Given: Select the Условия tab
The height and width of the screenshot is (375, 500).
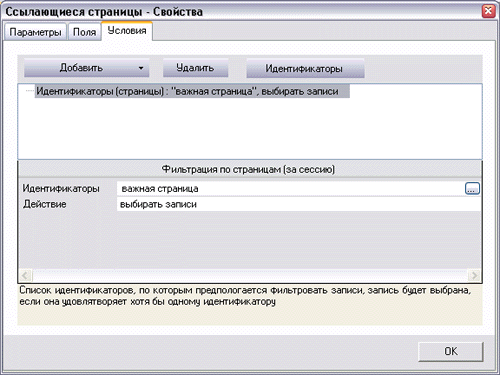Looking at the screenshot, I should [127, 31].
